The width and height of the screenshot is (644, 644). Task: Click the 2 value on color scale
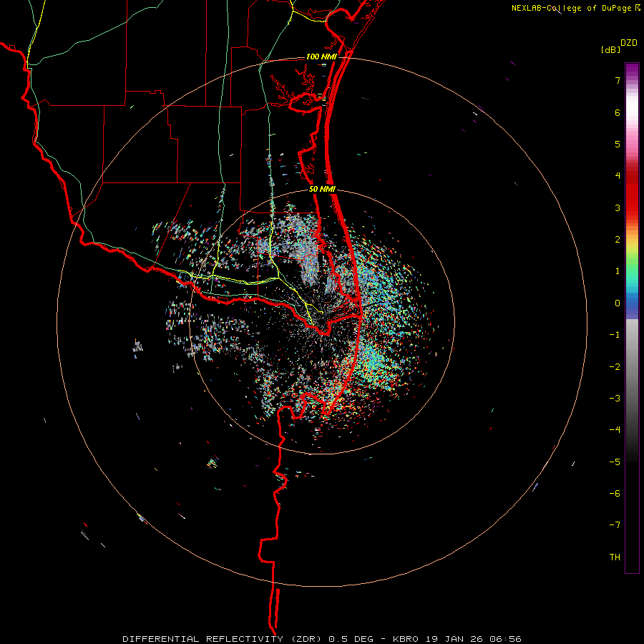click(x=618, y=240)
